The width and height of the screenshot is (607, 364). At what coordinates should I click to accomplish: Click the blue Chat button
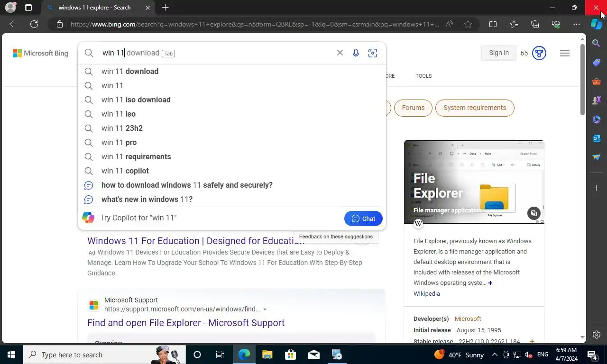point(363,218)
